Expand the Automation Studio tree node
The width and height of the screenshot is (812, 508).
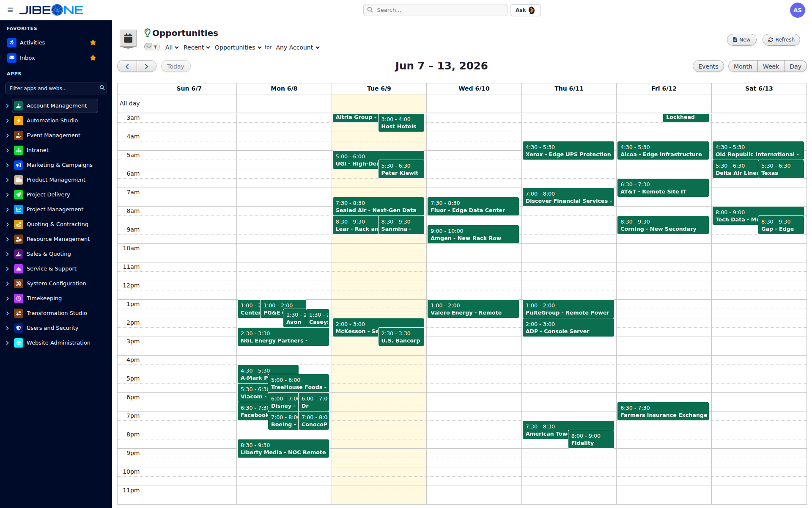pos(7,121)
